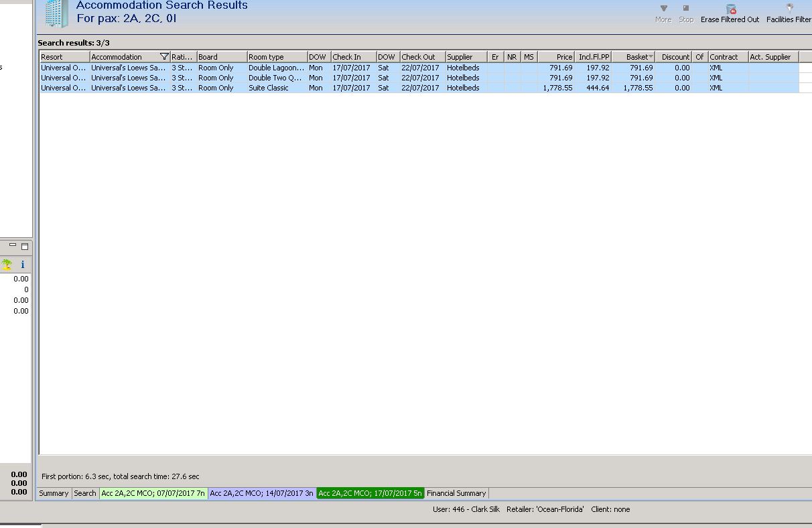Sort by the Discount column header
The height and width of the screenshot is (528, 812).
point(673,57)
